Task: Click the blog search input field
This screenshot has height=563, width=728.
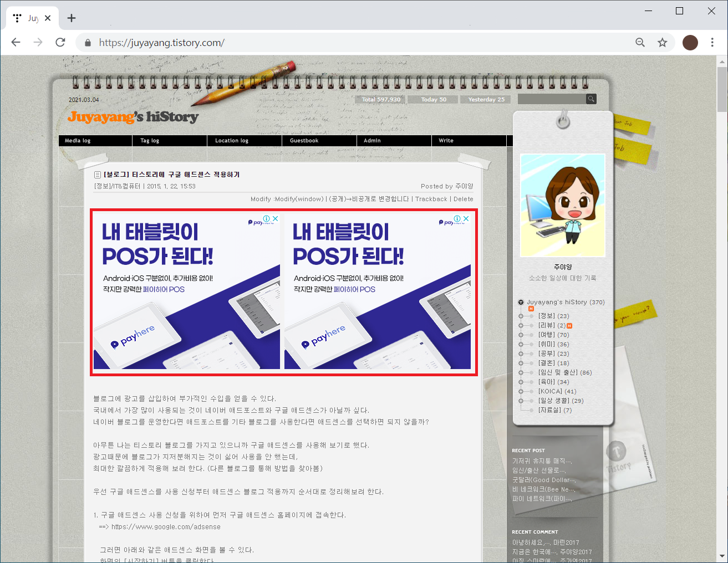Action: 552,99
